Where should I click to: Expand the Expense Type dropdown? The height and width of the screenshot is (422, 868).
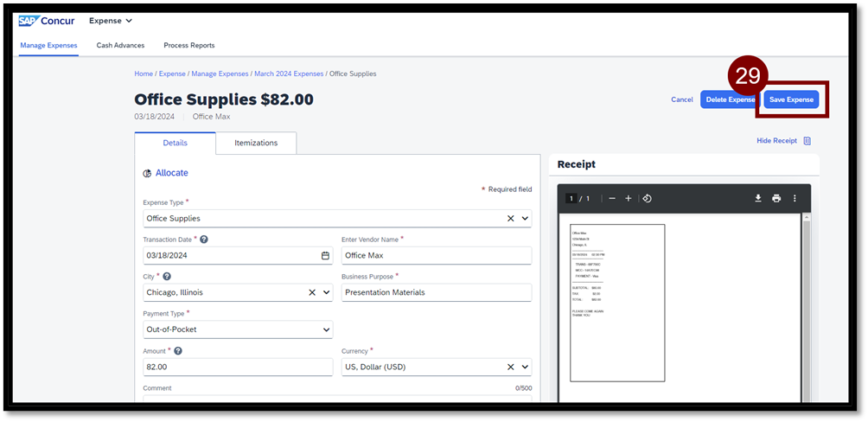click(524, 219)
